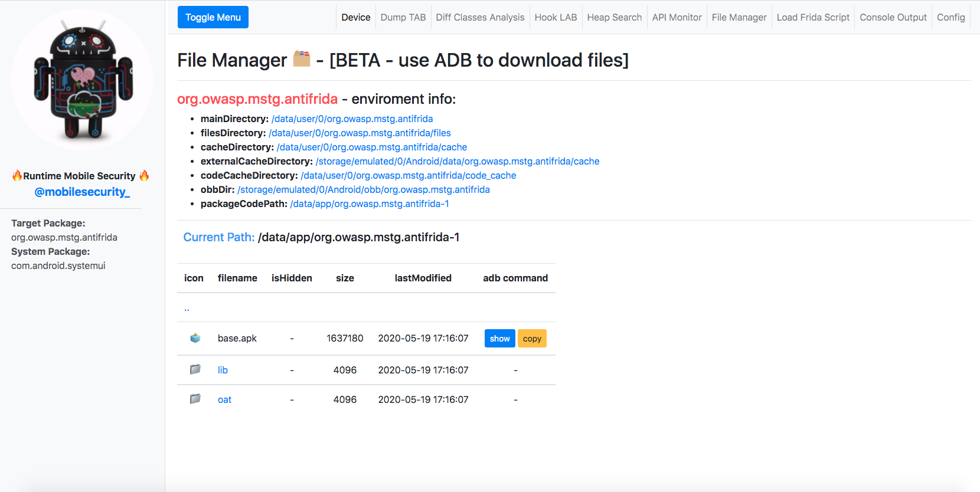The height and width of the screenshot is (492, 980).
Task: Click the base.apk filename text
Action: click(237, 338)
